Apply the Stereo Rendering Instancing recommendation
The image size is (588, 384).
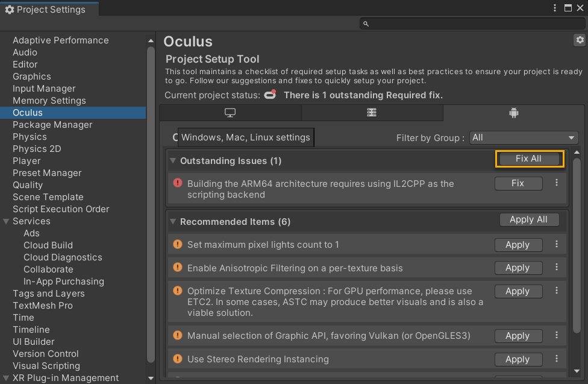point(518,359)
